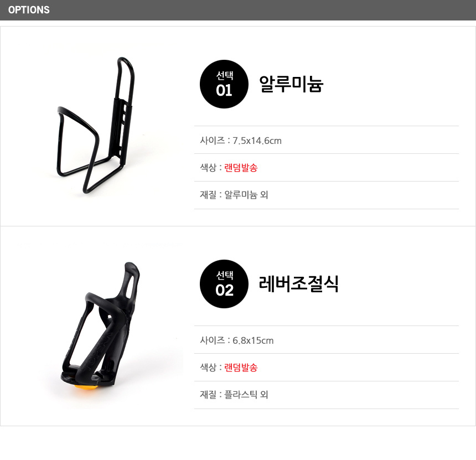Click the 선택 02 black circle badge
This screenshot has height=460, width=476.
pos(224,284)
